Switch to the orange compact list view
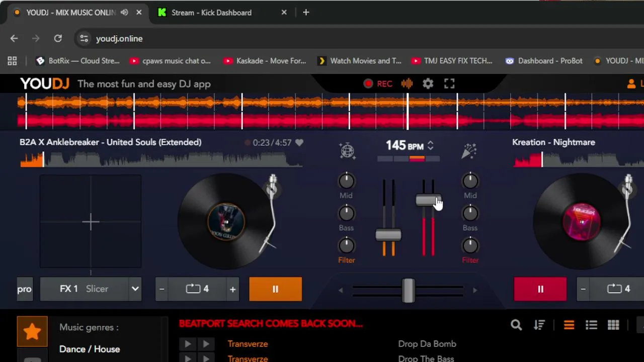Image resolution: width=644 pixels, height=362 pixels. click(569, 325)
